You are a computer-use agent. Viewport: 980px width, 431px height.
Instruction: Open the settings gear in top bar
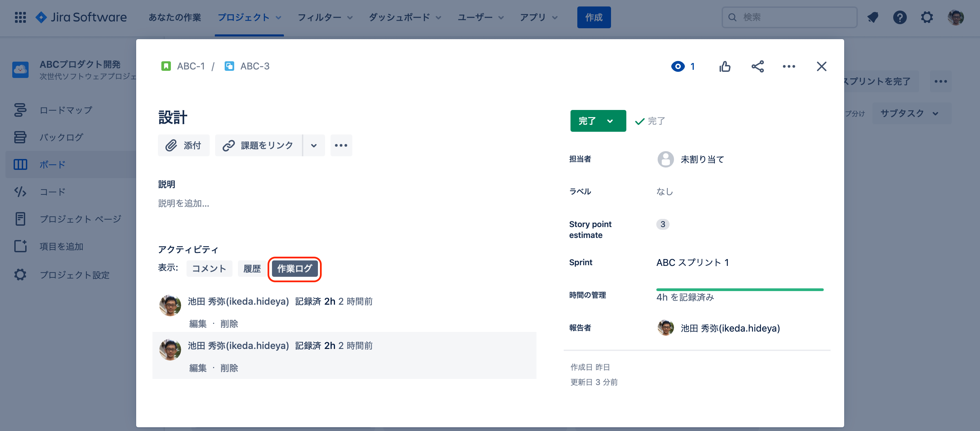click(x=927, y=17)
